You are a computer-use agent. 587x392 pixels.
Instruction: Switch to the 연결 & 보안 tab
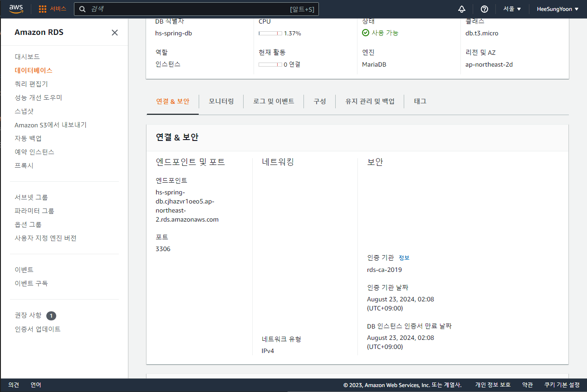pos(172,102)
